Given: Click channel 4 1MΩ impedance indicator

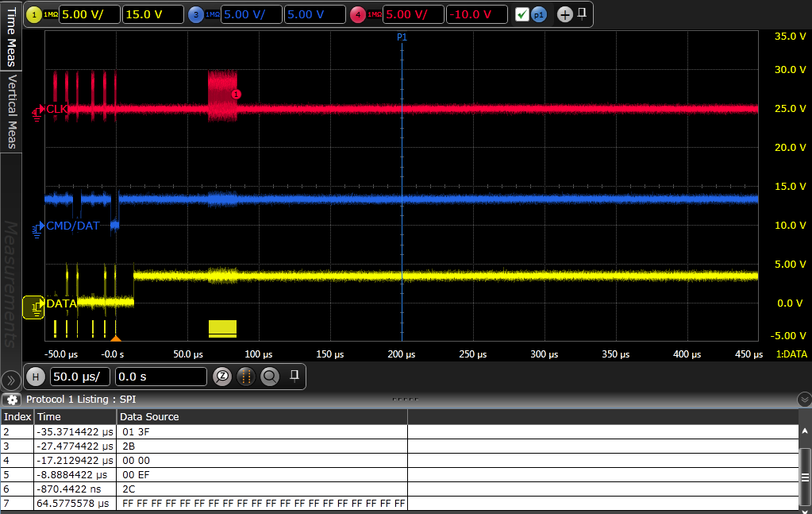Looking at the screenshot, I should [x=375, y=14].
